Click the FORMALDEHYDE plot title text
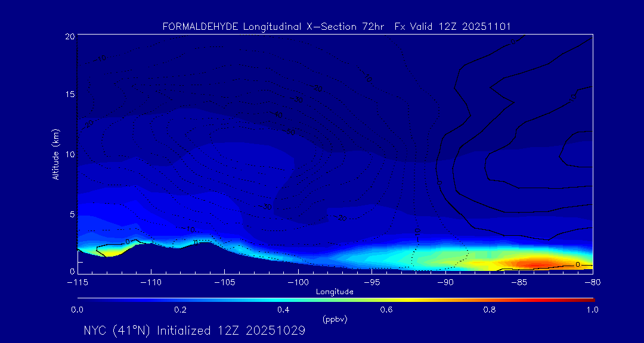Screen dimensions: 644x343 [x=336, y=26]
